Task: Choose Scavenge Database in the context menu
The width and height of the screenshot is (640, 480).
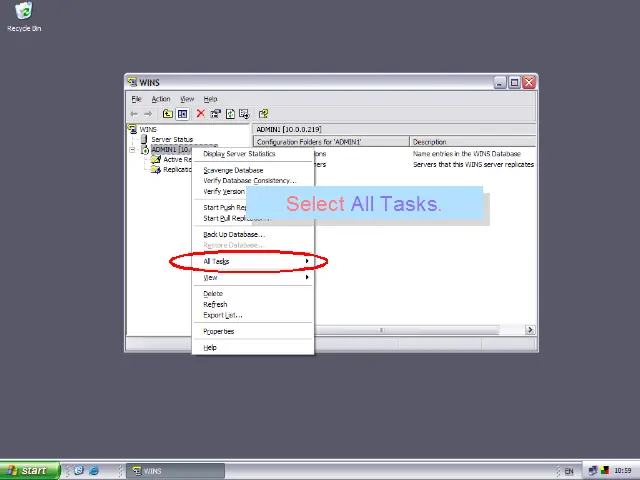Action: (233, 170)
